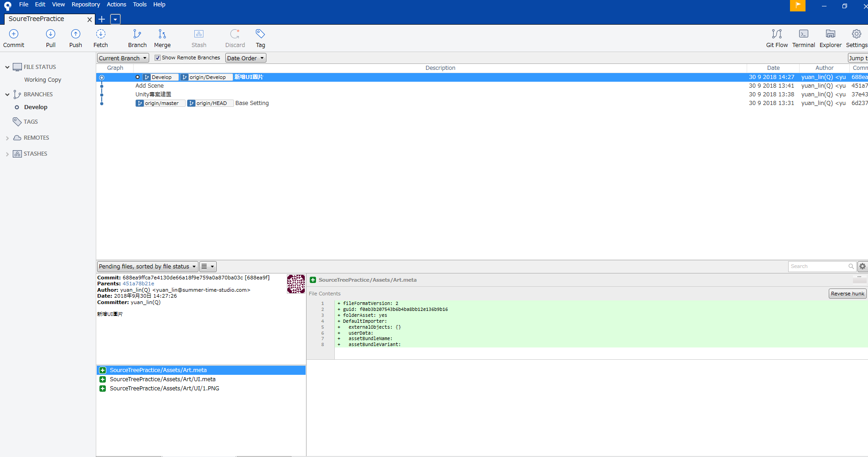868x457 pixels.
Task: Open the file list view mode dropdown
Action: coord(208,267)
